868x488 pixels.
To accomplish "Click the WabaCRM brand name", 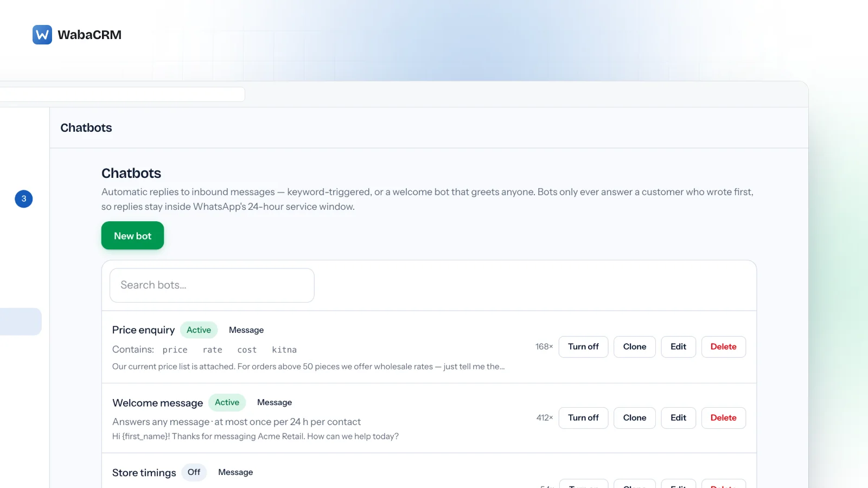I will (90, 35).
